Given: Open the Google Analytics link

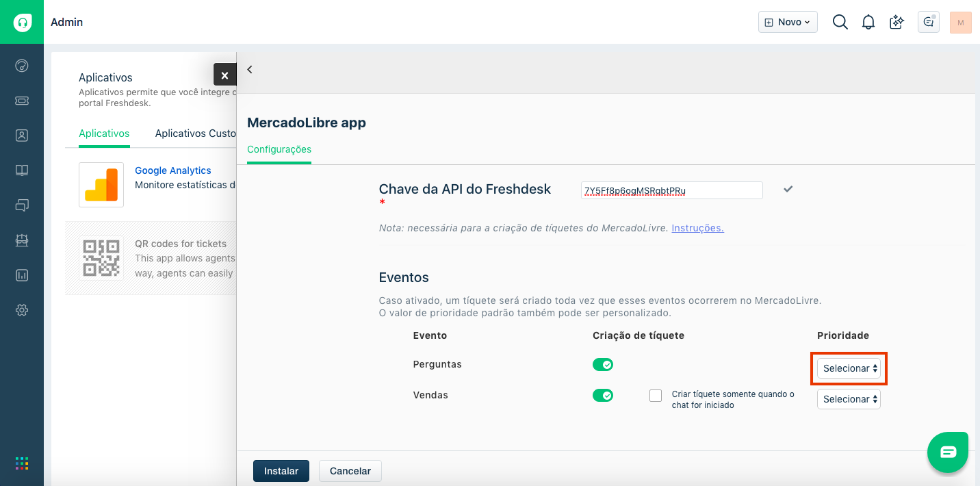Looking at the screenshot, I should (x=173, y=170).
